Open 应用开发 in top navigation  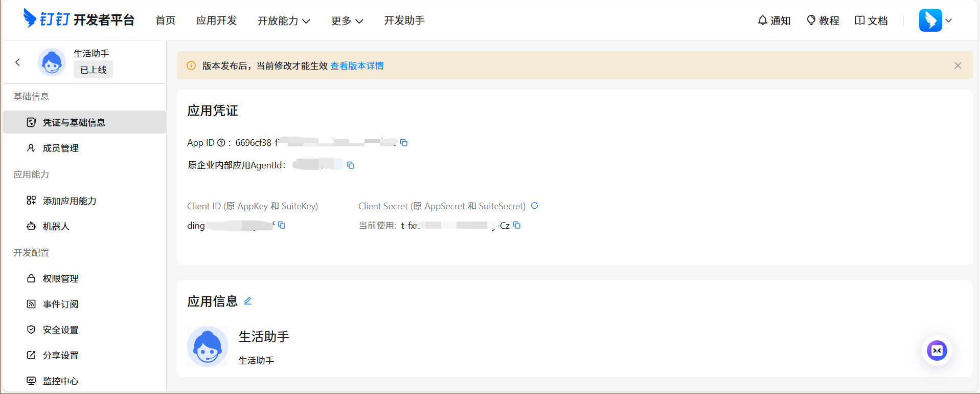[216, 20]
